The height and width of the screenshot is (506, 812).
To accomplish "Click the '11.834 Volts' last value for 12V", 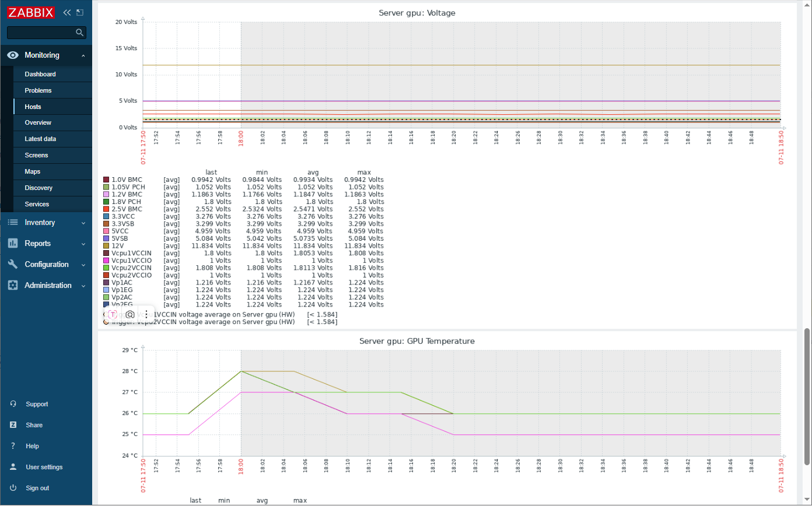I will [211, 246].
